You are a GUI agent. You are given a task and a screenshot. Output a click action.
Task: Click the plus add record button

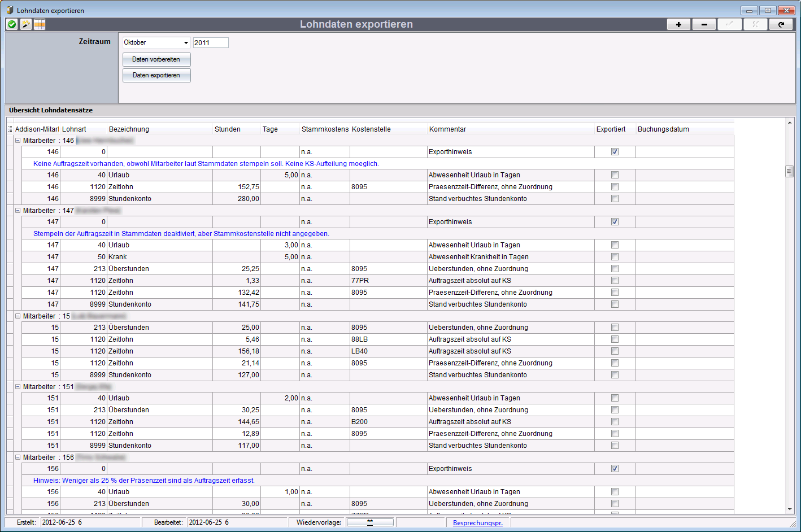coord(678,24)
